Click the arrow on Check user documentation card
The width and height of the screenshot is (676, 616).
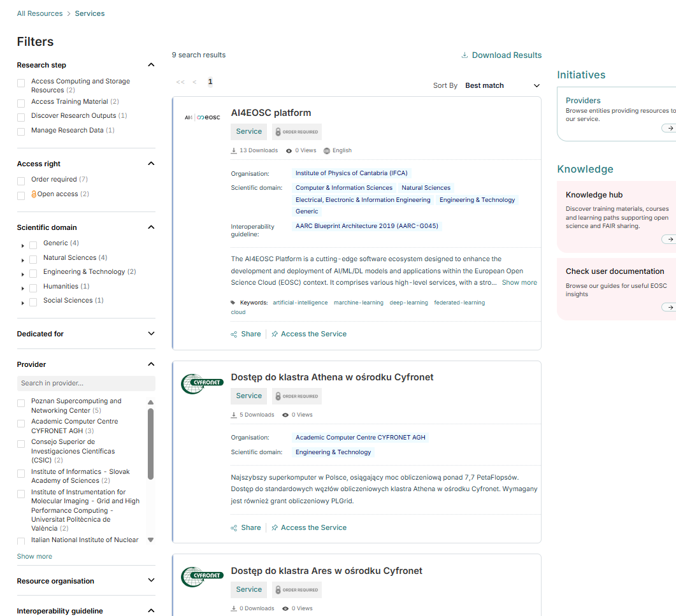click(669, 307)
